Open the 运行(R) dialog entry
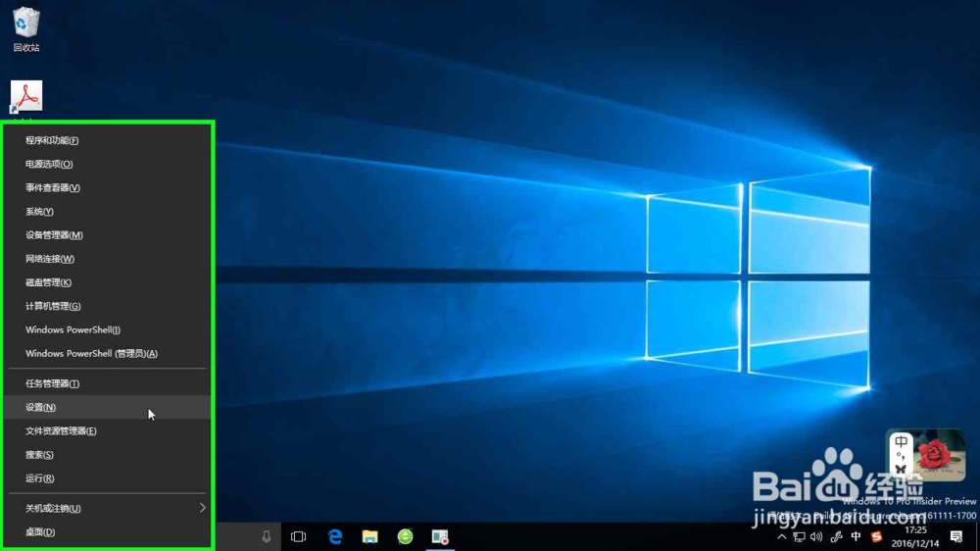 [107, 478]
